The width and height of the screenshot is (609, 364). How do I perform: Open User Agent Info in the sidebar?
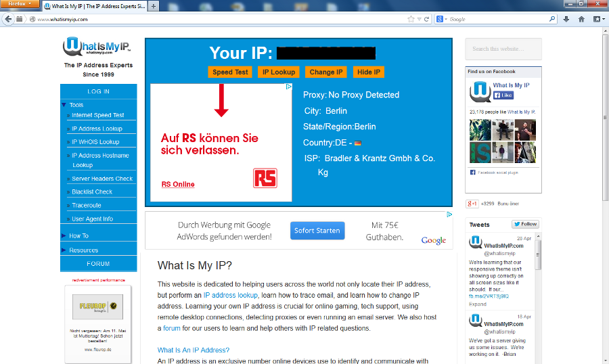tap(93, 219)
